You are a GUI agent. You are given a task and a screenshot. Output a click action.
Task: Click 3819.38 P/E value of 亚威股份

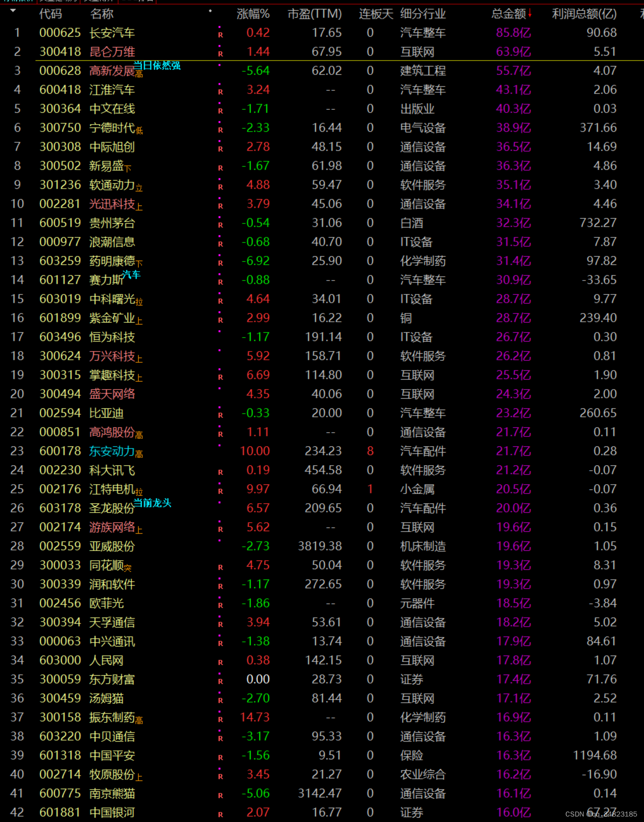coord(320,546)
